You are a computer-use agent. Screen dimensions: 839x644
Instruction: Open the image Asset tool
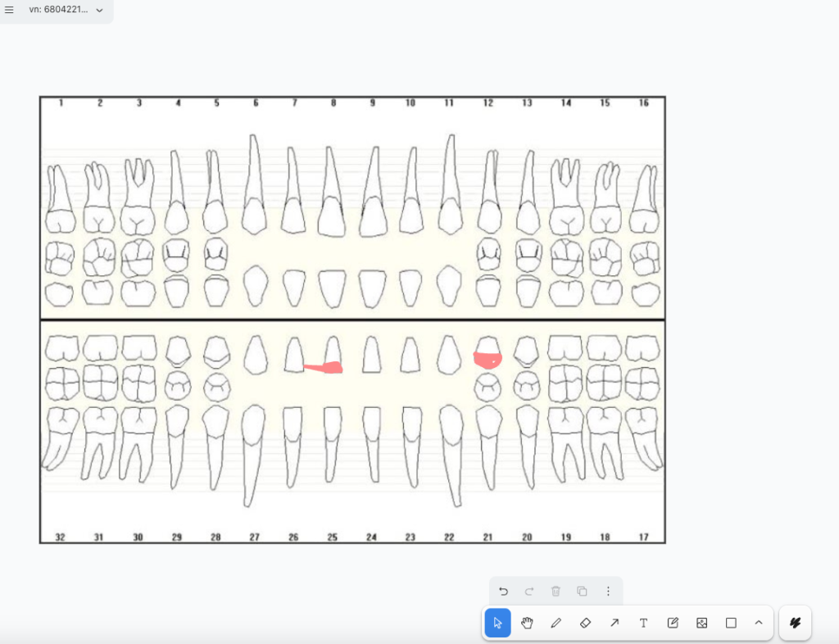(x=701, y=623)
